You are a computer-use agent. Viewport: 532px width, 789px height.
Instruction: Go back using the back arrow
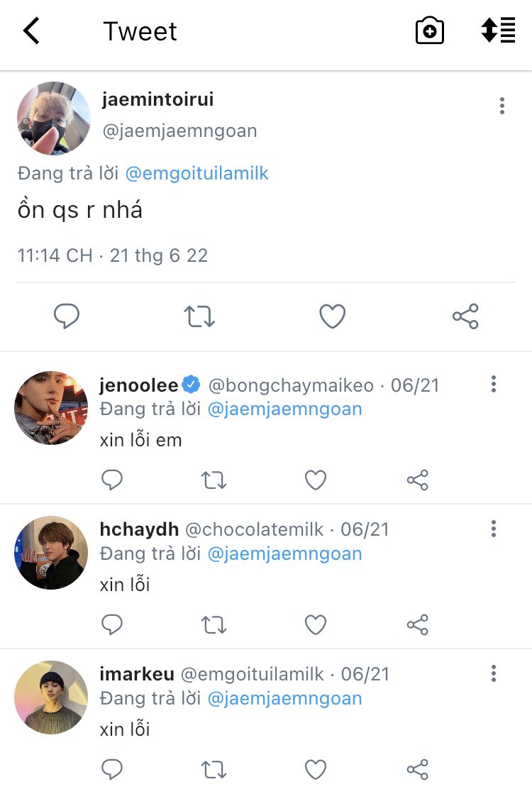pyautogui.click(x=31, y=31)
